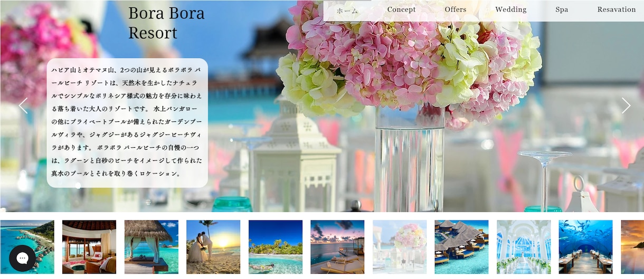Select the ホーム menu item
Image resolution: width=644 pixels, height=279 pixels.
347,10
